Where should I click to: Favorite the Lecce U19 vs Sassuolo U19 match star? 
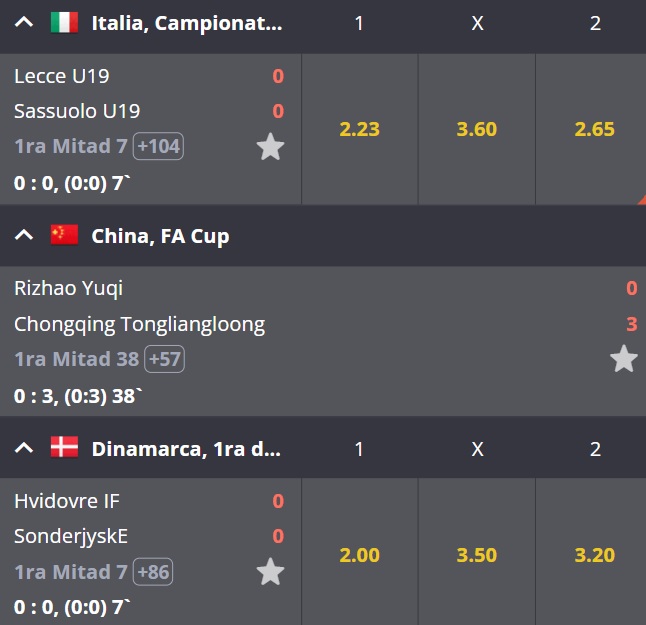(x=270, y=147)
